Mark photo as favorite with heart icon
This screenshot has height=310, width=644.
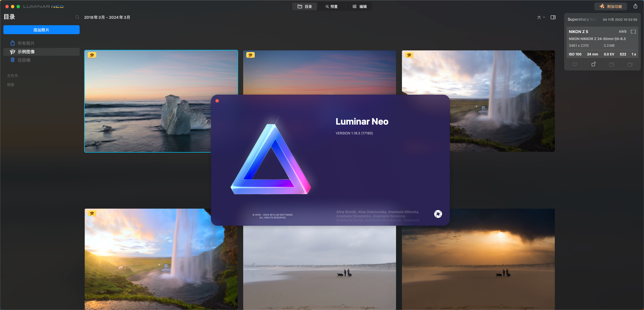coord(575,64)
